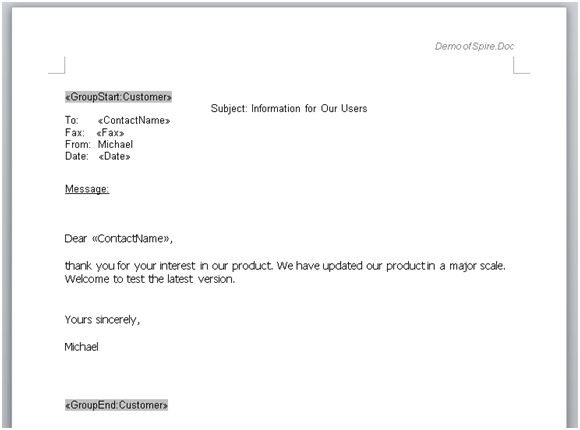
Task: Click the From: label
Action: (x=78, y=144)
